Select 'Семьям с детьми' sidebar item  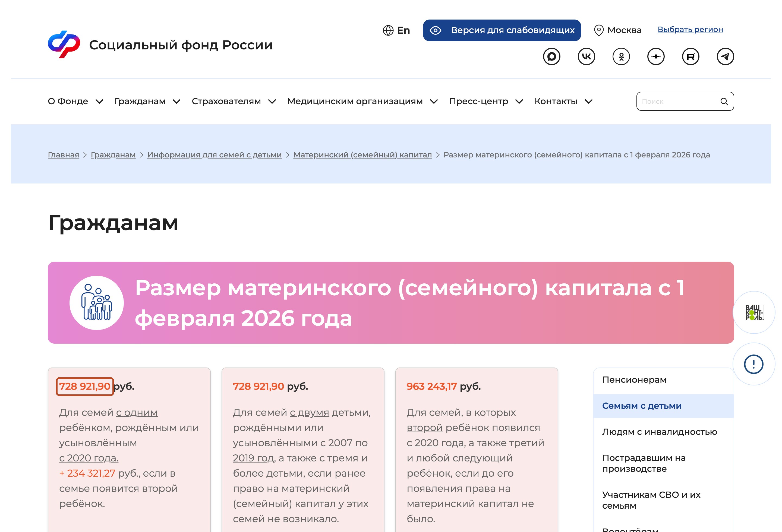click(663, 406)
